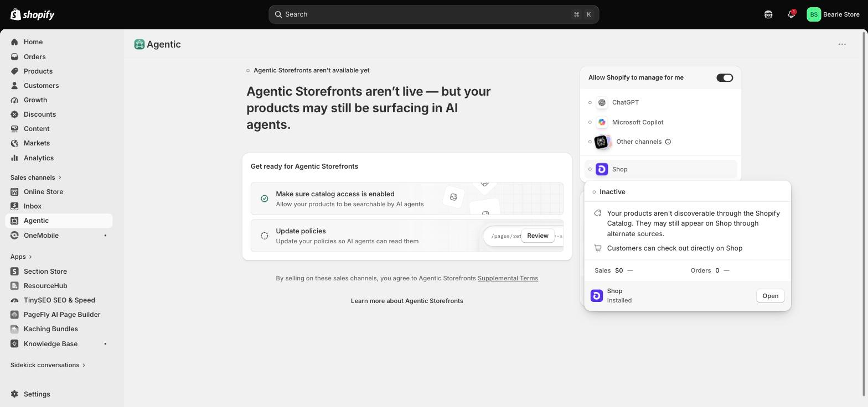Click the Settings gear icon

(14, 394)
